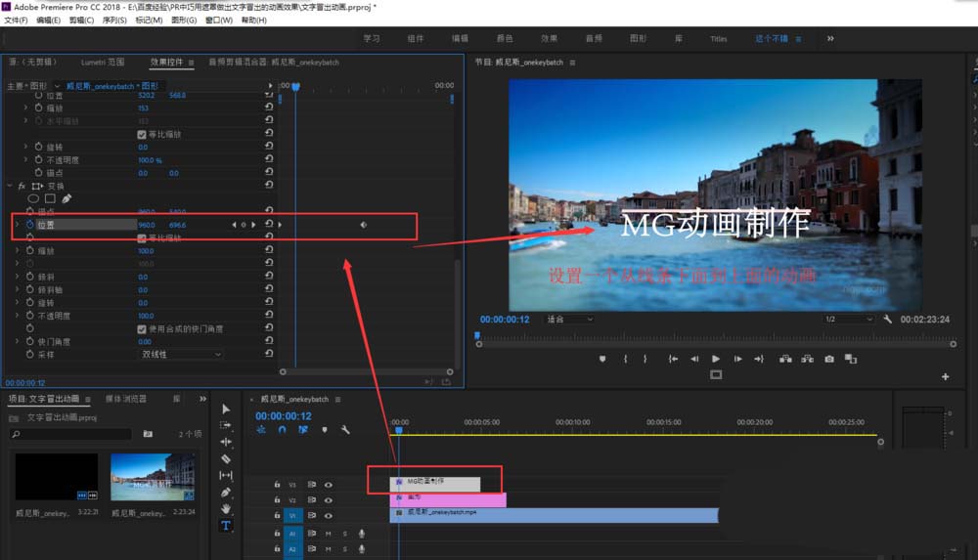
Task: Solo the A2 audio track
Action: [x=344, y=549]
